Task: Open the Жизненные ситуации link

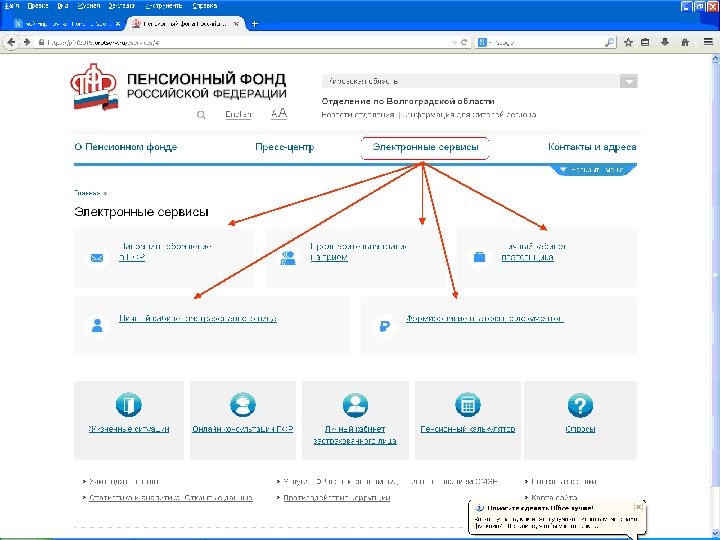Action: click(129, 429)
